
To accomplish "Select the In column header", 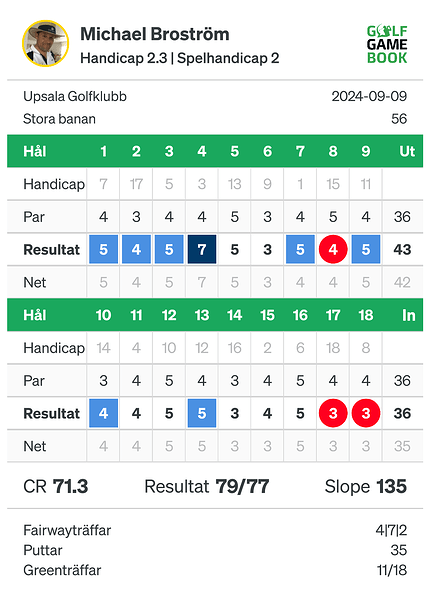I will [x=408, y=315].
